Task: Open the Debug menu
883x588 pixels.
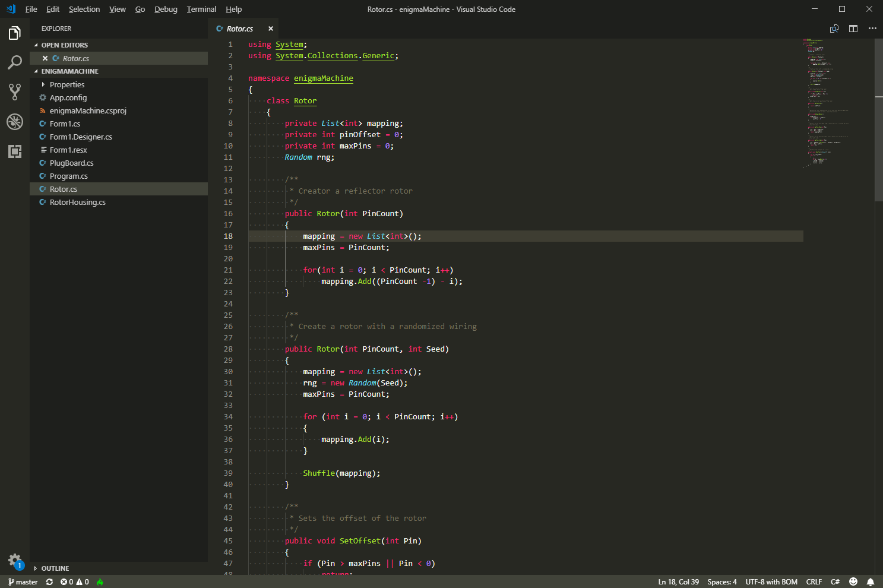Action: (166, 9)
